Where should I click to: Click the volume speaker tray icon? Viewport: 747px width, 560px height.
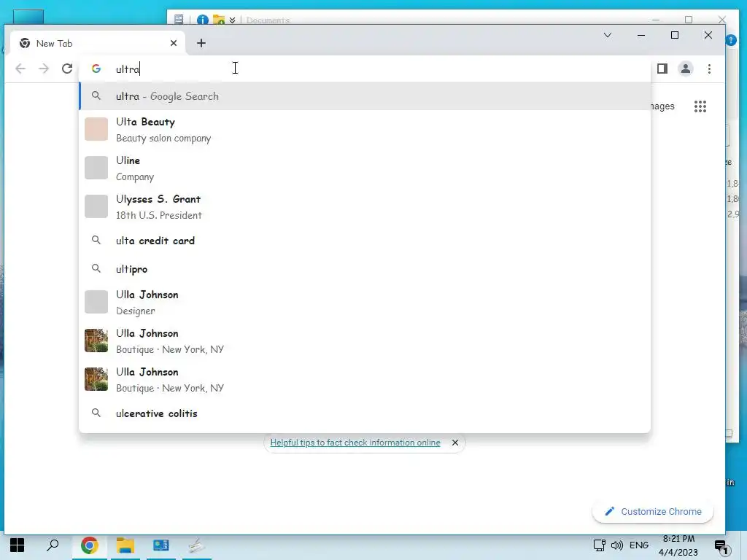point(617,545)
